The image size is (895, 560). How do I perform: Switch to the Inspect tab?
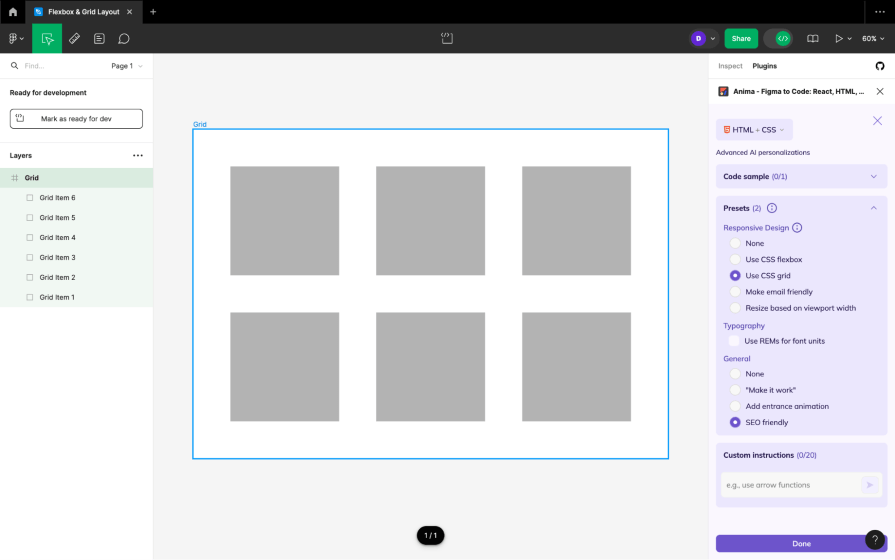coord(730,66)
